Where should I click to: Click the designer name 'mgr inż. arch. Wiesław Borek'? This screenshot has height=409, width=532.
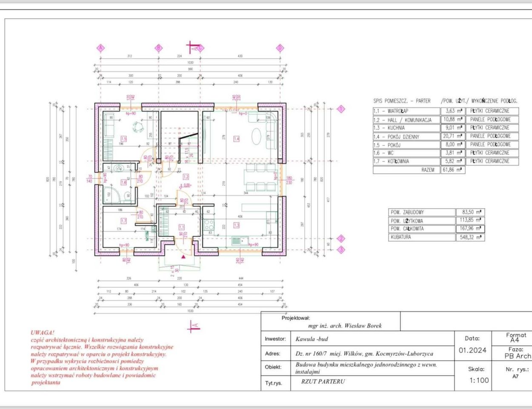(345, 326)
